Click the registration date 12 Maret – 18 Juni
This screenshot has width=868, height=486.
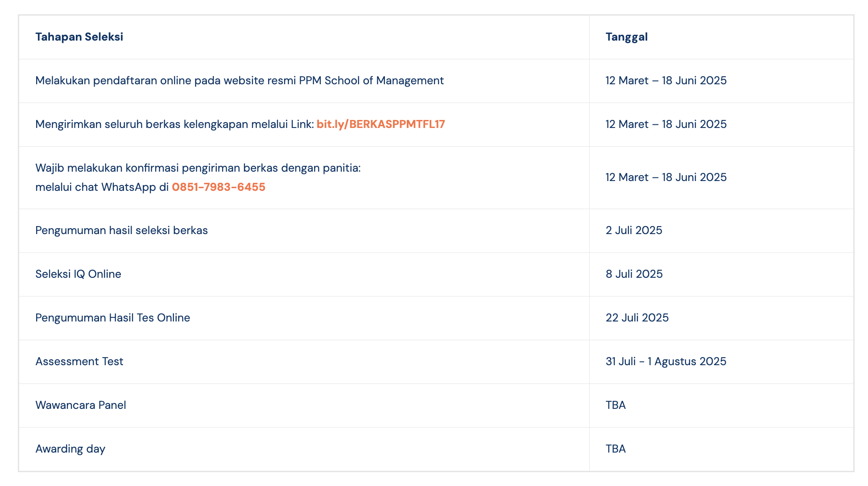pyautogui.click(x=666, y=81)
